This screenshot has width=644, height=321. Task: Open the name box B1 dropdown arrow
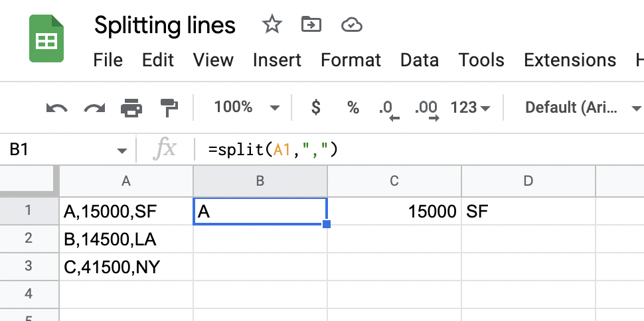pos(122,151)
